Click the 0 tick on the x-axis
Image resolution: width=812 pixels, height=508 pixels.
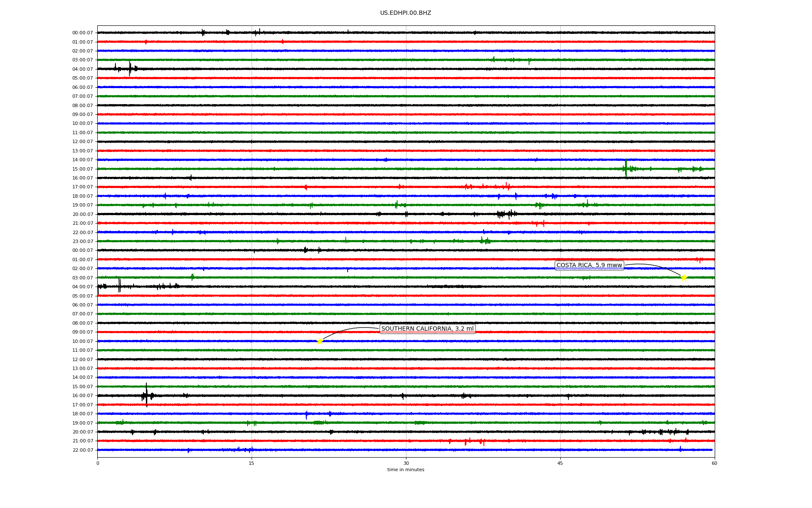[x=98, y=463]
